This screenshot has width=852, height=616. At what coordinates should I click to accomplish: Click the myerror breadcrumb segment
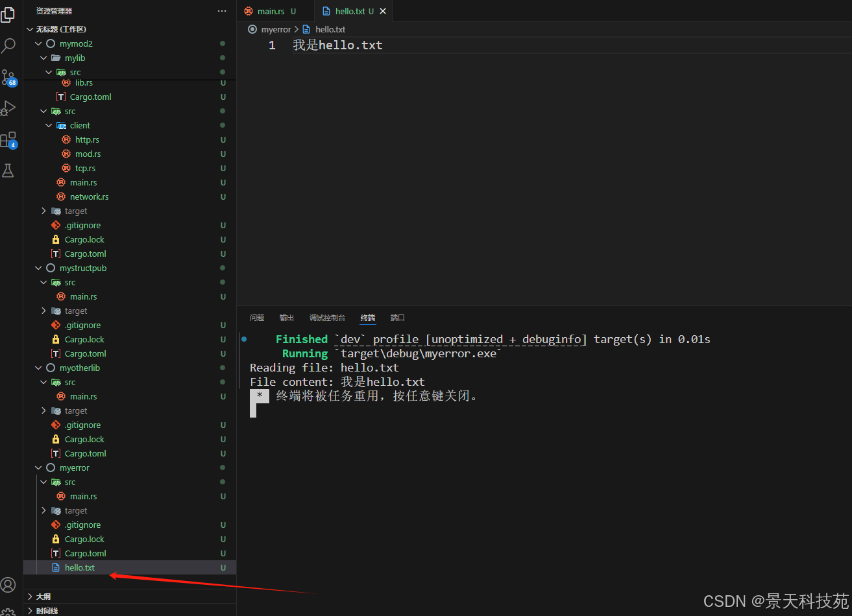(276, 29)
